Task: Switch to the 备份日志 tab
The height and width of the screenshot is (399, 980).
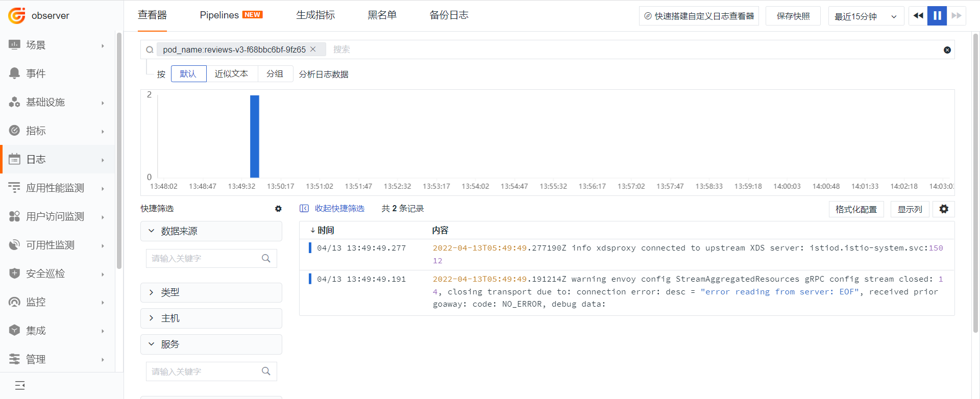Action: [449, 15]
